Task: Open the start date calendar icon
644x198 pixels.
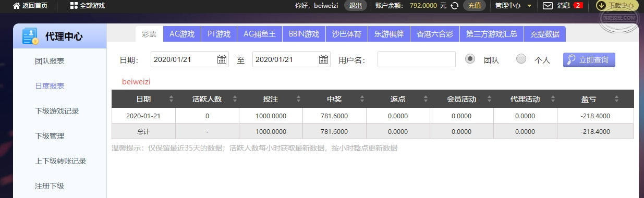Action: coord(222,59)
